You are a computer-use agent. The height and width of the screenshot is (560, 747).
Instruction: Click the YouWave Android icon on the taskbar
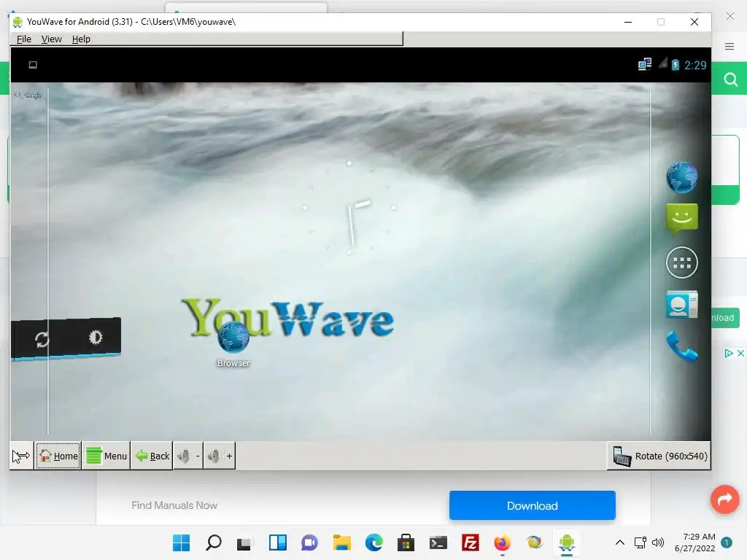[566, 542]
